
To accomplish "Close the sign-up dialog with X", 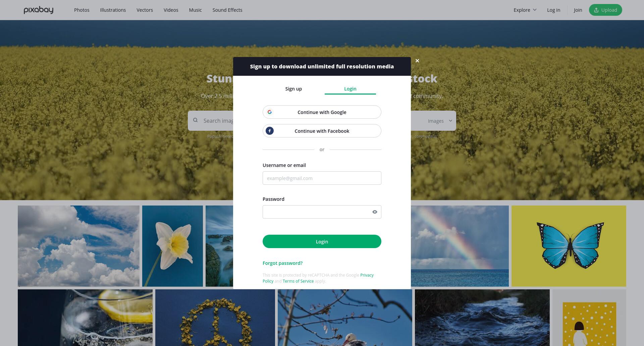I will pyautogui.click(x=417, y=61).
